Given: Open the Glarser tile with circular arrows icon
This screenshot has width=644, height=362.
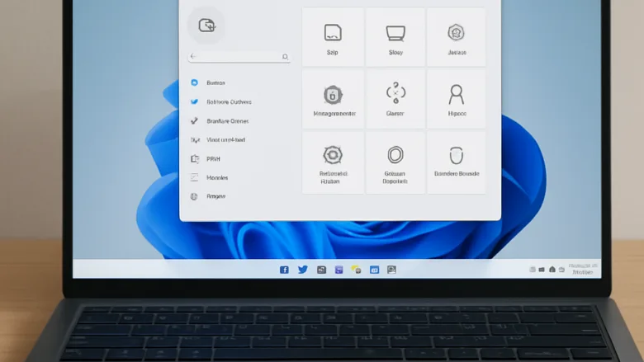Looking at the screenshot, I should point(395,99).
